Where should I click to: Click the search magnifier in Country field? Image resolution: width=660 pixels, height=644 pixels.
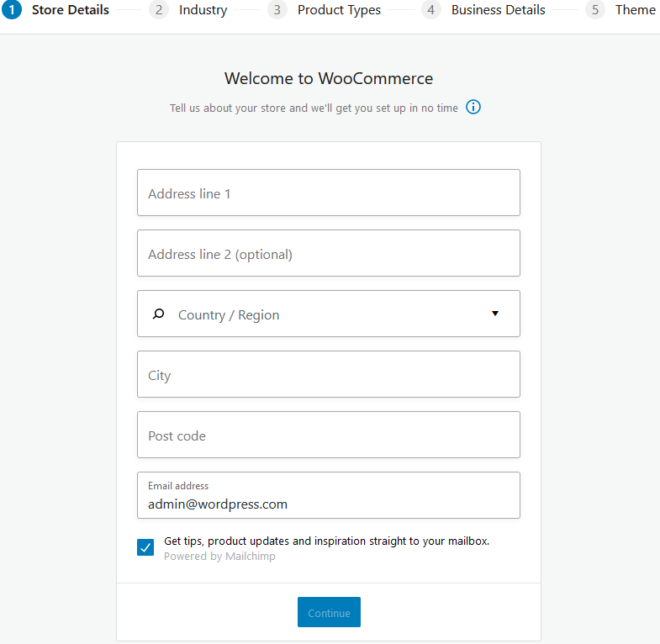[158, 314]
